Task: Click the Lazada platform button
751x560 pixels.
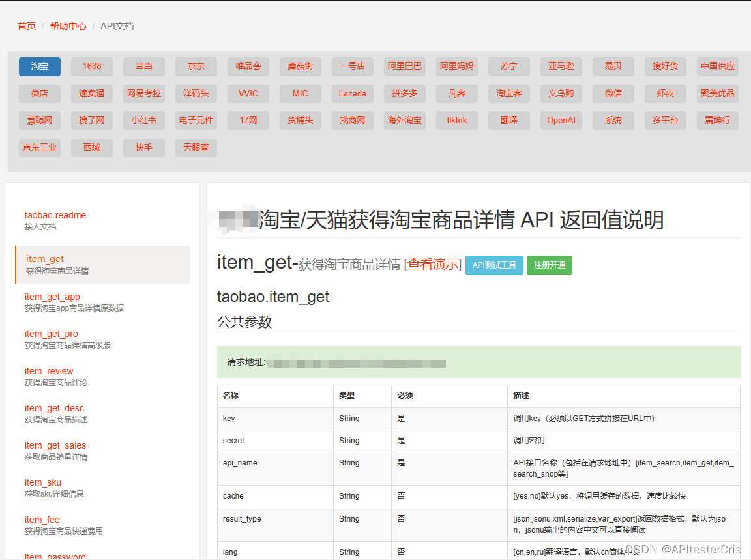Action: 353,94
